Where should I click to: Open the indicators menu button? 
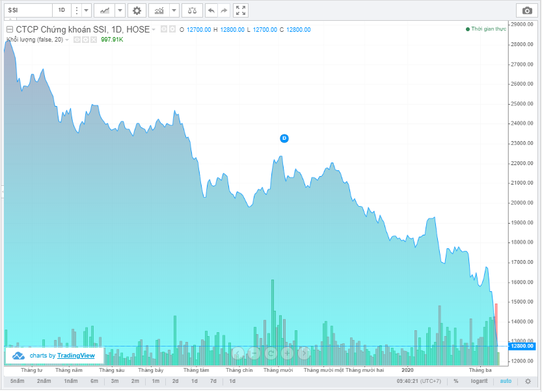tap(159, 10)
